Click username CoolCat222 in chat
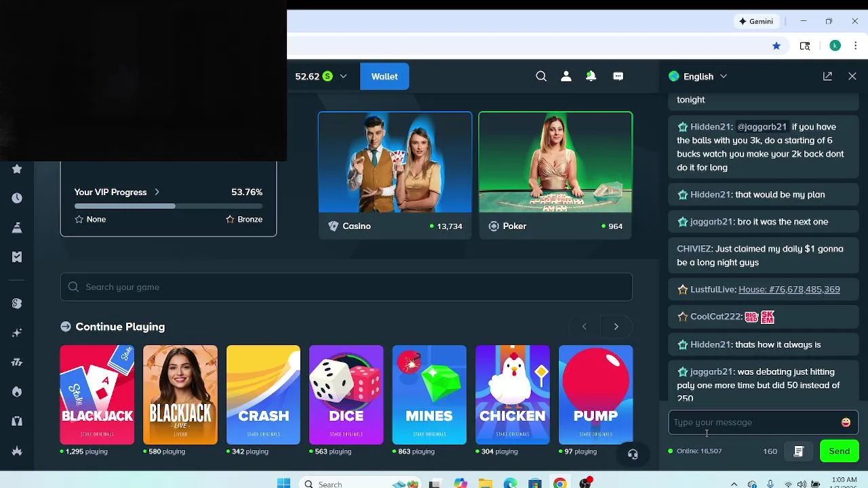868x488 pixels. point(715,317)
